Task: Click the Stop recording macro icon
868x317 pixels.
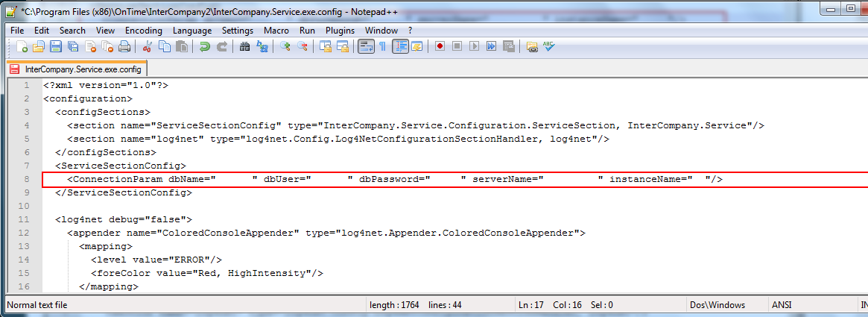Action: [x=457, y=47]
